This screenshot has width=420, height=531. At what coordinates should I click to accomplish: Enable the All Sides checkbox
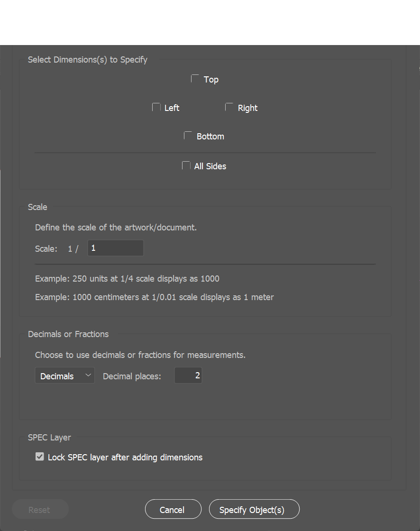click(186, 165)
